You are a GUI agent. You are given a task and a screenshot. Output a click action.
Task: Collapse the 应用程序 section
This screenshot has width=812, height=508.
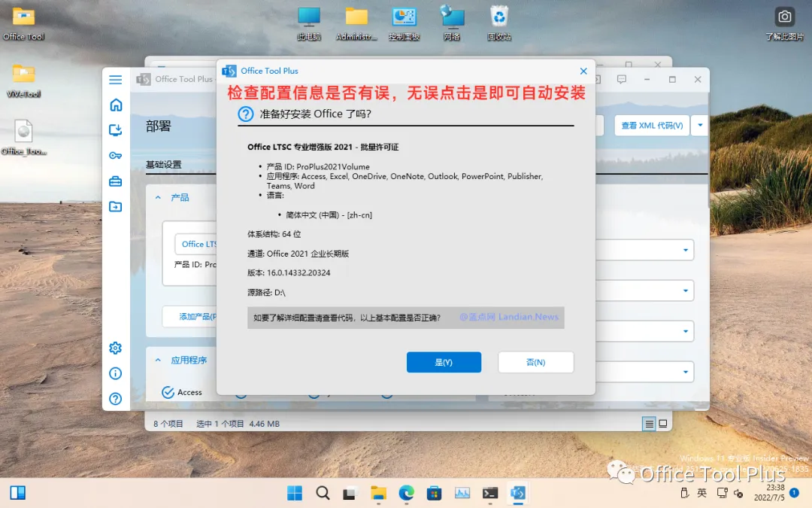click(x=158, y=360)
